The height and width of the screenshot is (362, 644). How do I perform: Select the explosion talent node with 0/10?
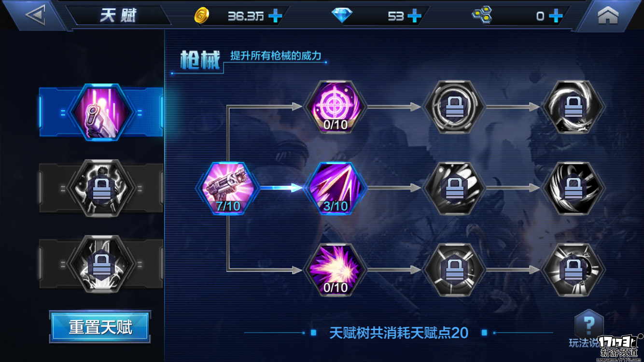tap(336, 269)
